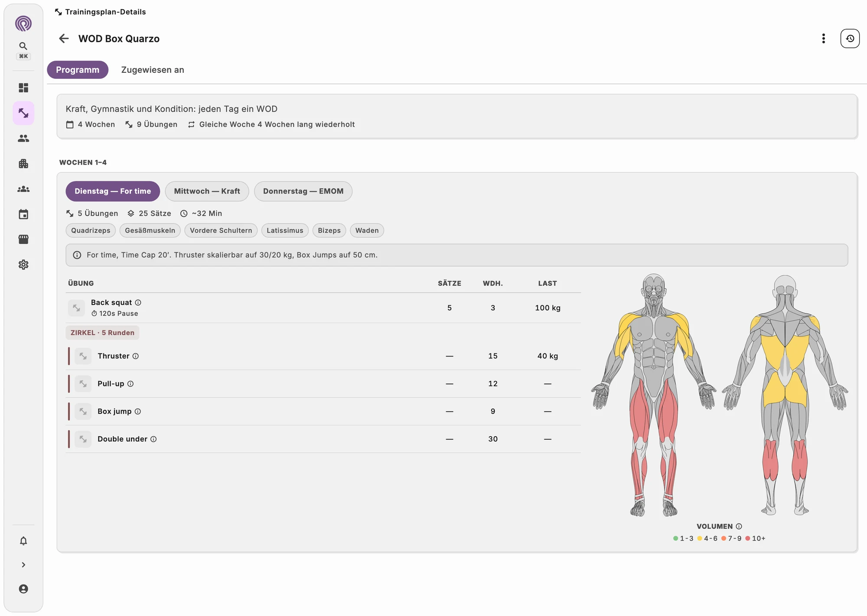This screenshot has width=867, height=616.
Task: Switch to the Zugewiesen an tab
Action: pos(153,70)
